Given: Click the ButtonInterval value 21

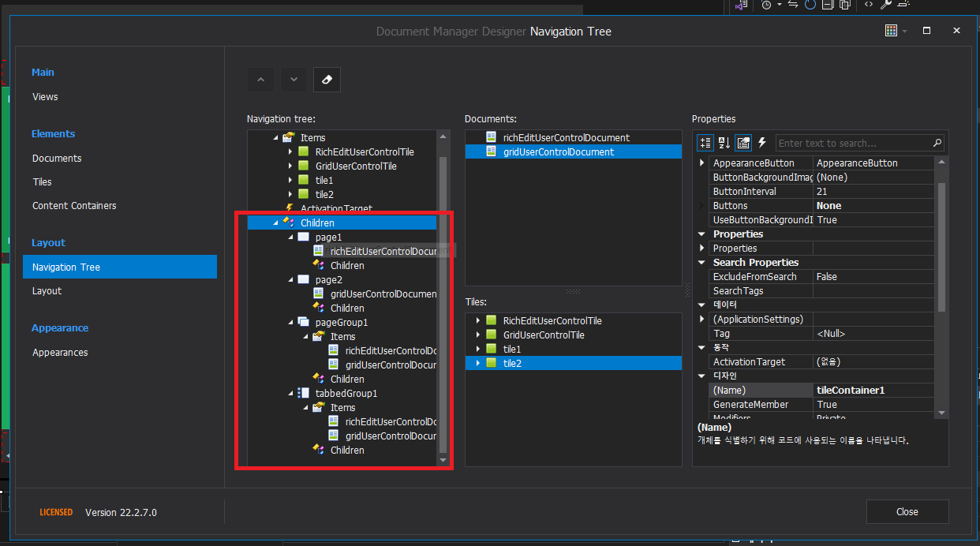Looking at the screenshot, I should click(x=874, y=191).
